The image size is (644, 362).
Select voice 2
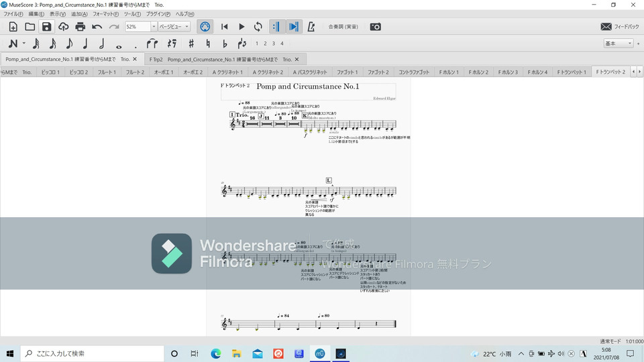click(266, 44)
